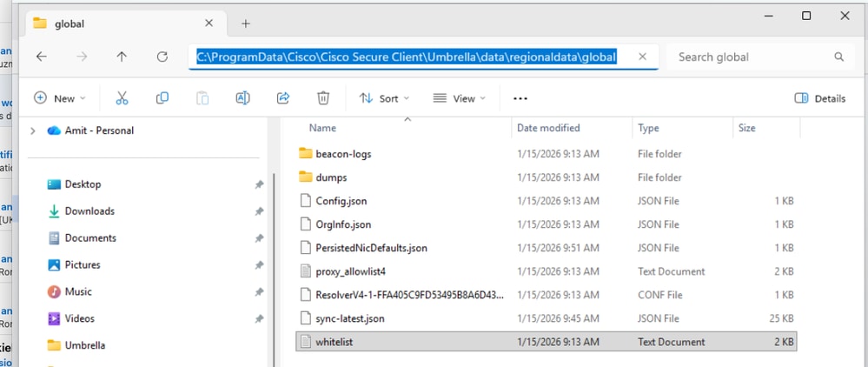The width and height of the screenshot is (868, 367).
Task: Go up one folder level
Action: pos(122,57)
